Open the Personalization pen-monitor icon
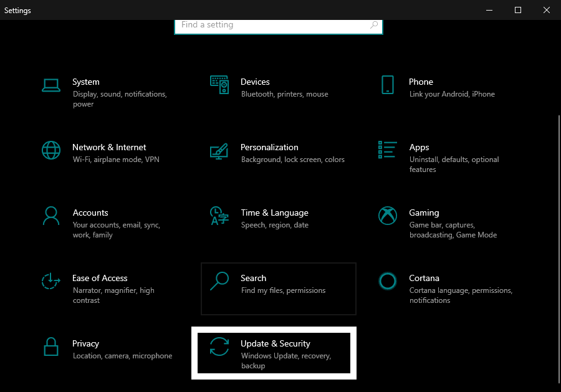Image resolution: width=561 pixels, height=392 pixels. pyautogui.click(x=219, y=151)
